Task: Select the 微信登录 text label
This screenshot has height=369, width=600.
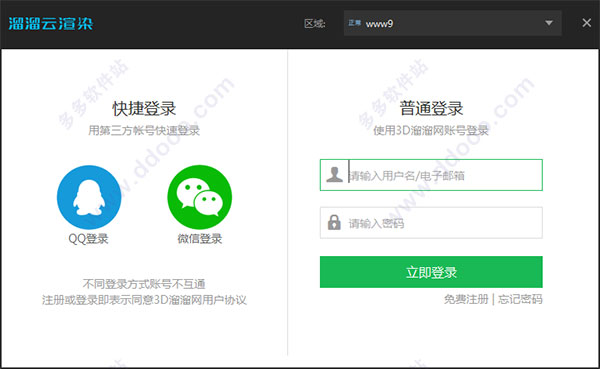Action: [x=199, y=239]
